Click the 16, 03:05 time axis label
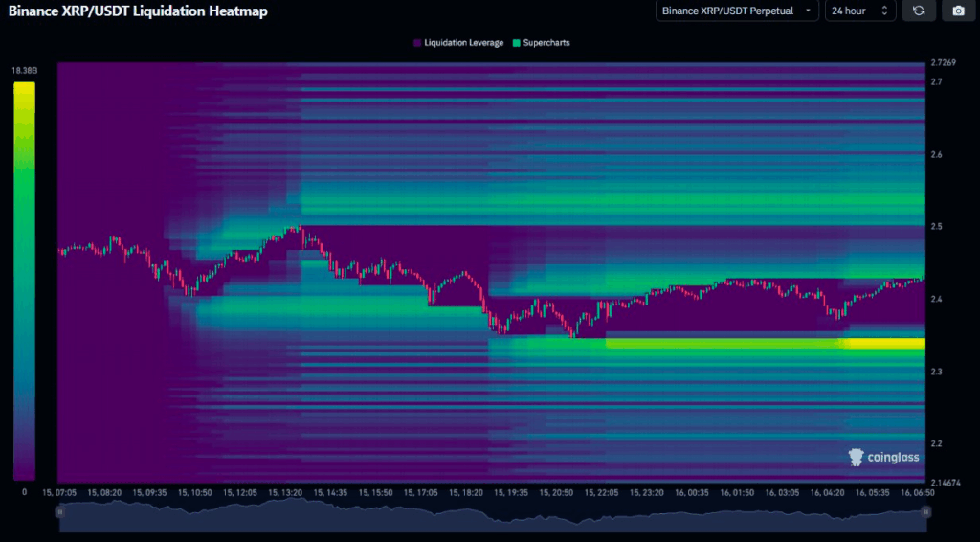The width and height of the screenshot is (980, 542). point(782,492)
